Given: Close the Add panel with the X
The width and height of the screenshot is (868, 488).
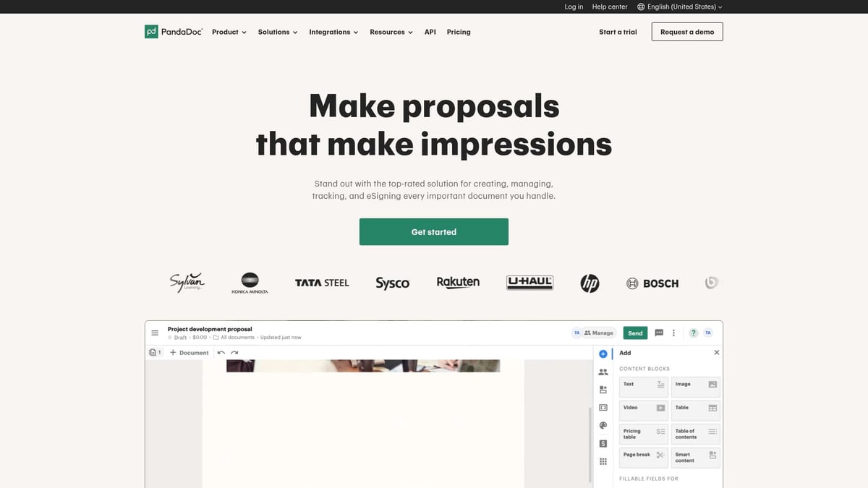Looking at the screenshot, I should coord(716,352).
